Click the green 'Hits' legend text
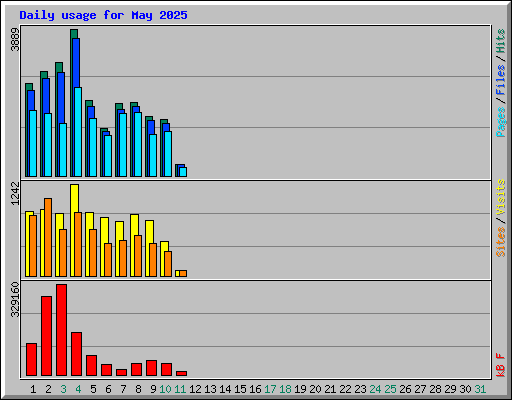 pyautogui.click(x=500, y=41)
